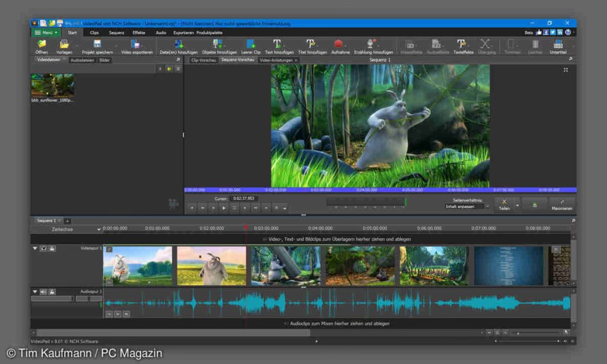Open the green Menü dropdown
Viewport: 607px width, 364px height.
point(46,33)
